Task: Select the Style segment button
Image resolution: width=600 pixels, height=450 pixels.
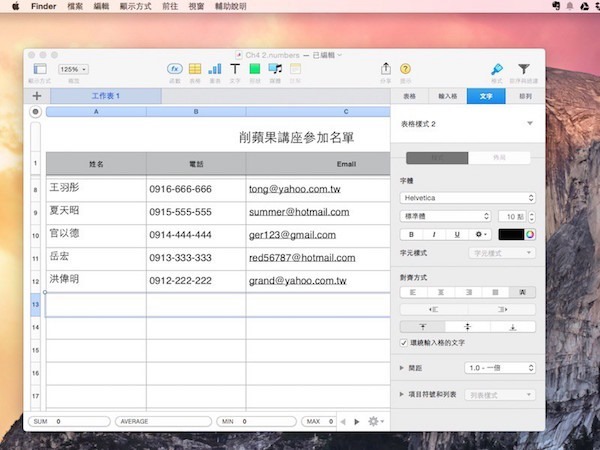Action: [437, 158]
